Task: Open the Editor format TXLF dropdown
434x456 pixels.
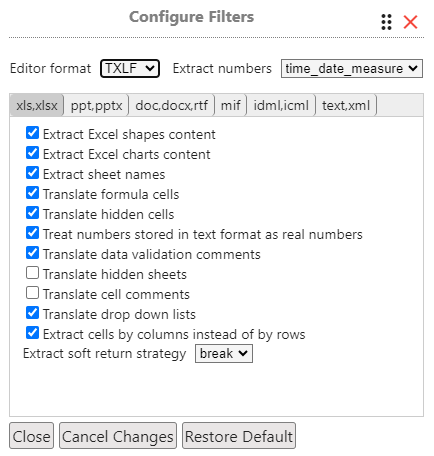Action: (130, 68)
